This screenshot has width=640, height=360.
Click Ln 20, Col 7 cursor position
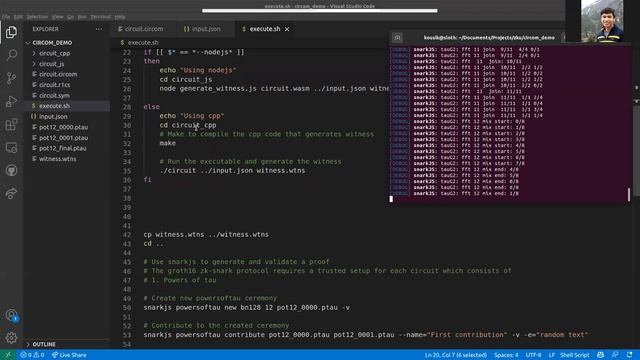(456, 355)
